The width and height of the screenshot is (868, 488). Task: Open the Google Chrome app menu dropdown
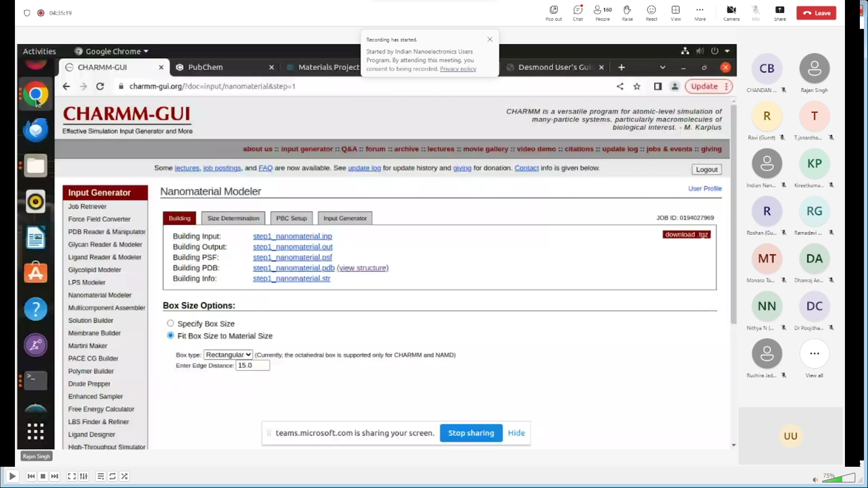click(112, 51)
